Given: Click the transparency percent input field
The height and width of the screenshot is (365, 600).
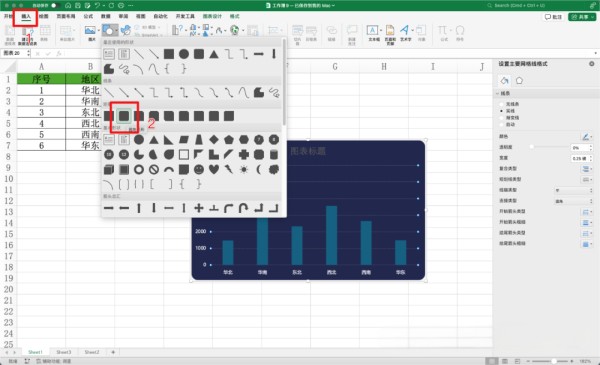Looking at the screenshot, I should pos(579,147).
